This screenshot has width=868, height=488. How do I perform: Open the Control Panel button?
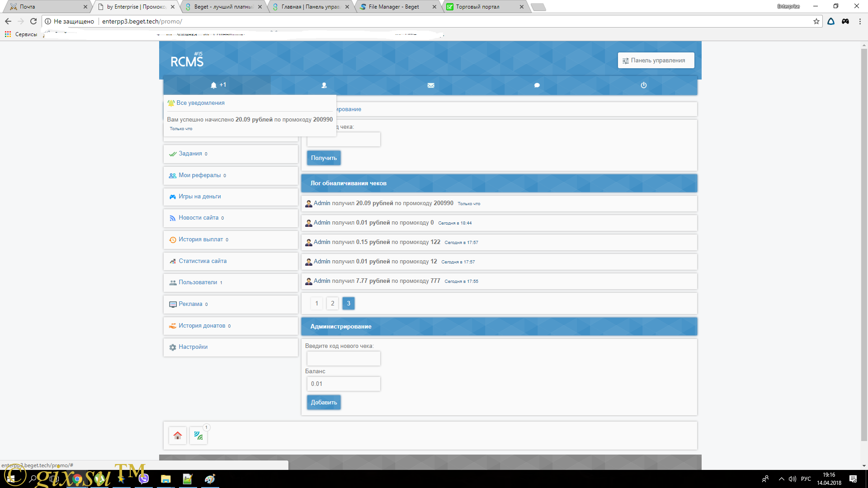(x=656, y=61)
